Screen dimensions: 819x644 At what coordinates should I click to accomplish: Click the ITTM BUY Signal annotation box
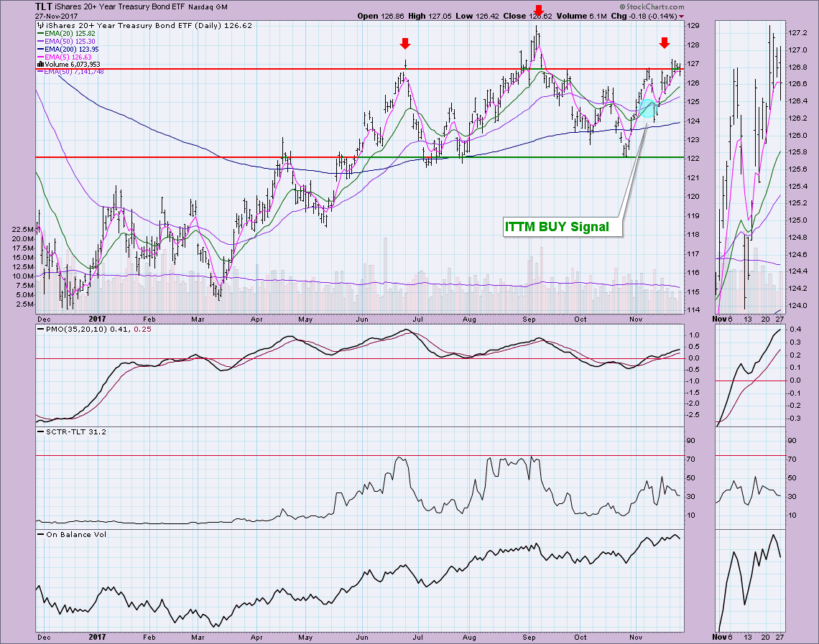click(x=563, y=227)
